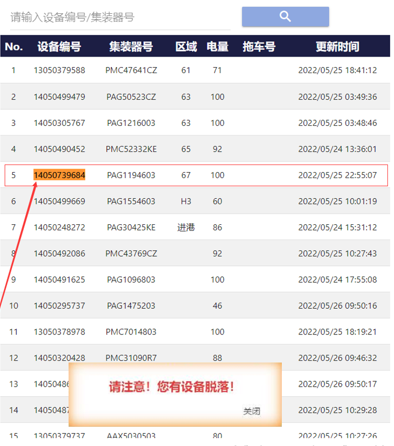Click the 拖车号 column header
The image size is (394, 446).
(x=259, y=47)
